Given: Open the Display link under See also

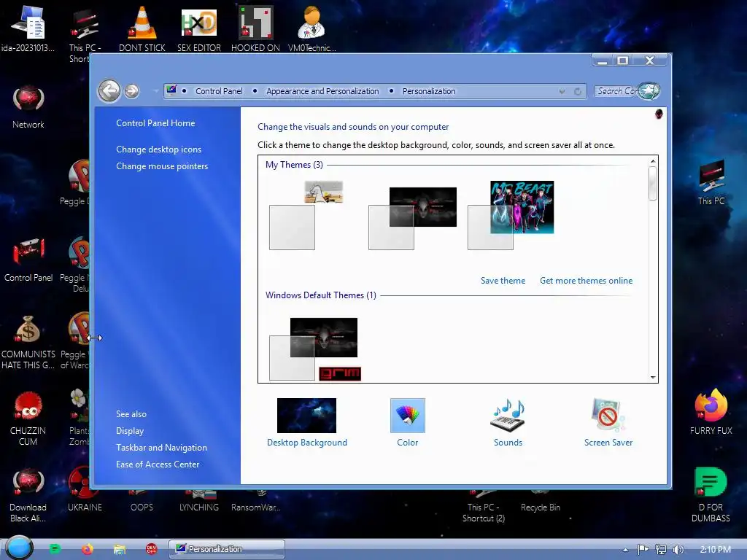Looking at the screenshot, I should tap(130, 430).
